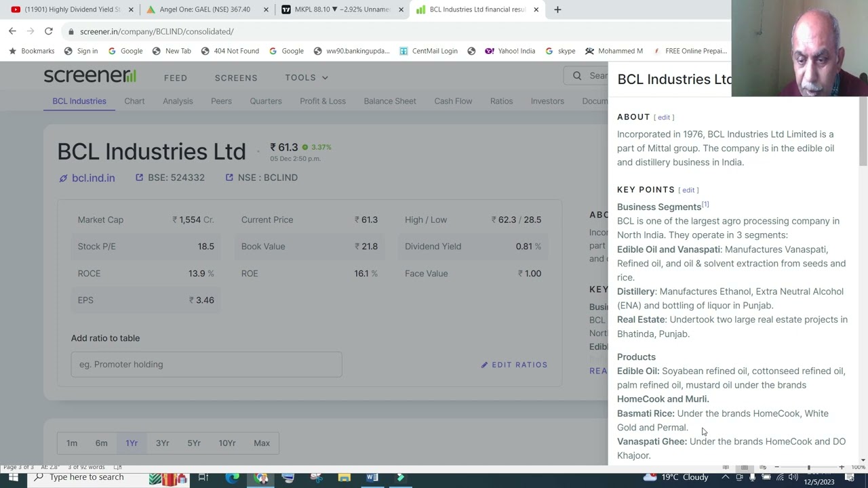868x488 pixels.
Task: Reload the screener.in page
Action: point(49,31)
